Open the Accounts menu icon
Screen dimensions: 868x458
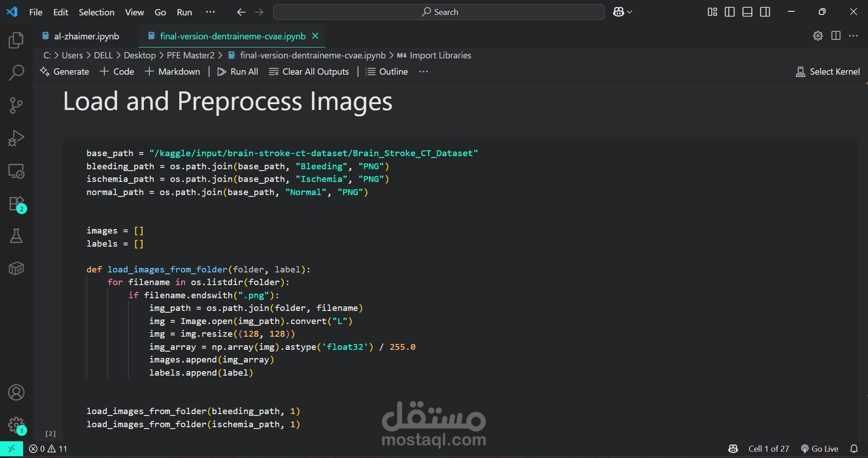click(x=16, y=392)
